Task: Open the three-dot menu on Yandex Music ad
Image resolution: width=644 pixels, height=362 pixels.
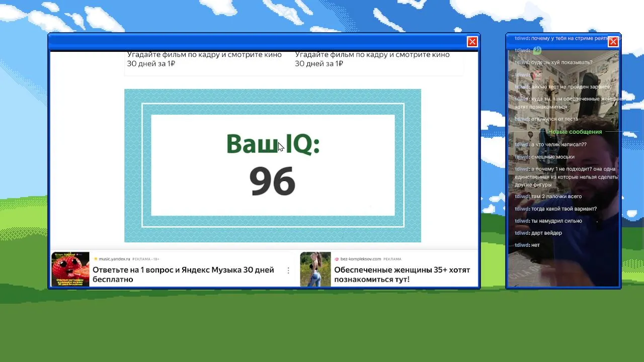Action: click(288, 270)
